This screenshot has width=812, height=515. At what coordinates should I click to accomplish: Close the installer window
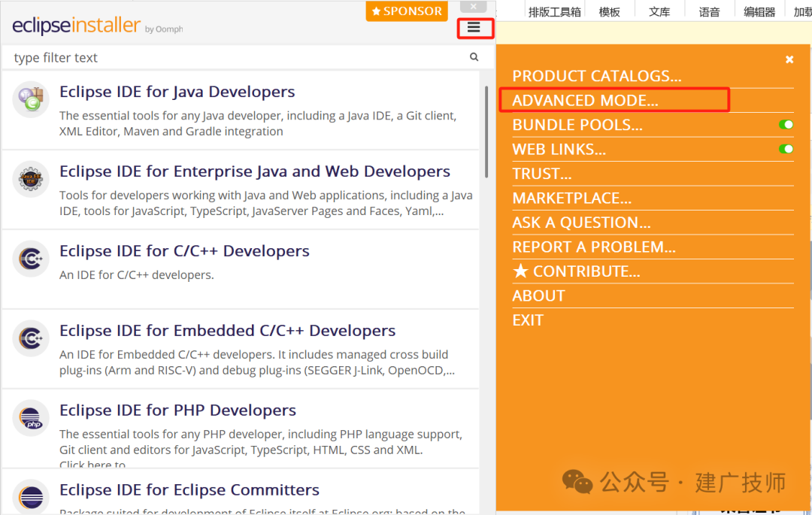pos(474,6)
